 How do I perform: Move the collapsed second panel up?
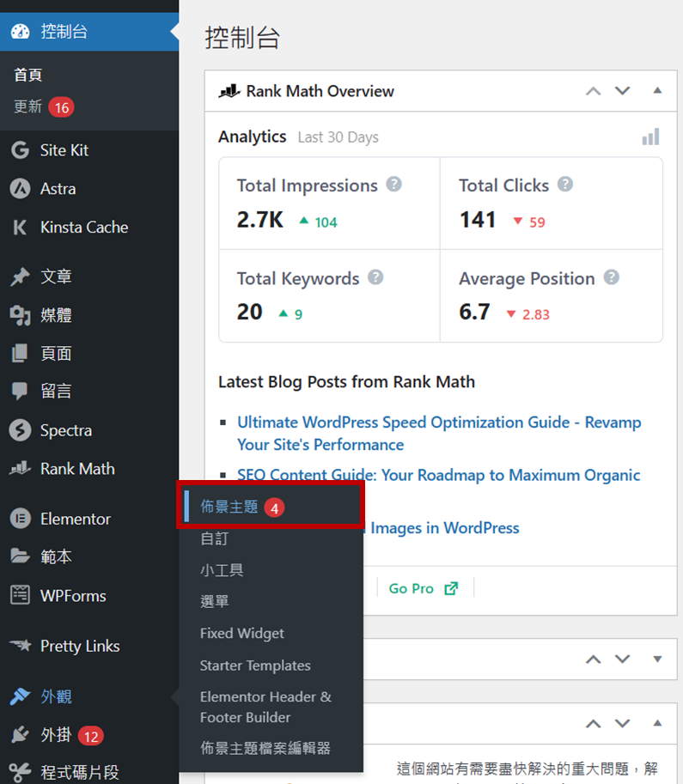594,659
